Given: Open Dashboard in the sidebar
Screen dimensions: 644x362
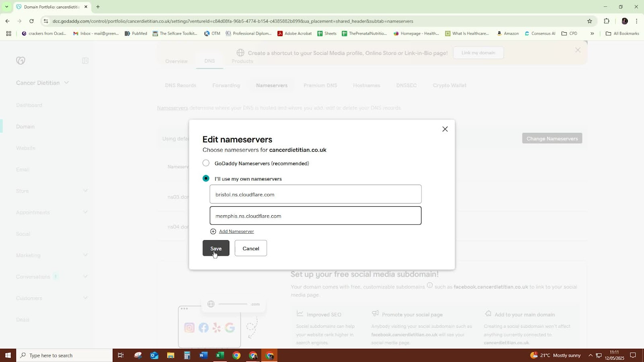Looking at the screenshot, I should pos(29,105).
